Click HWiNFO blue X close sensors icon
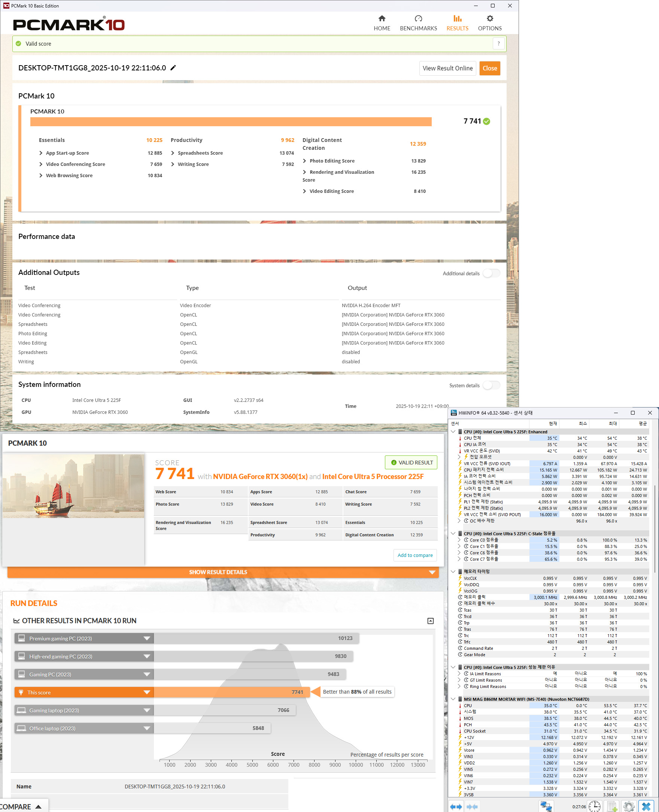Viewport: 659px width, 812px height. click(x=646, y=806)
